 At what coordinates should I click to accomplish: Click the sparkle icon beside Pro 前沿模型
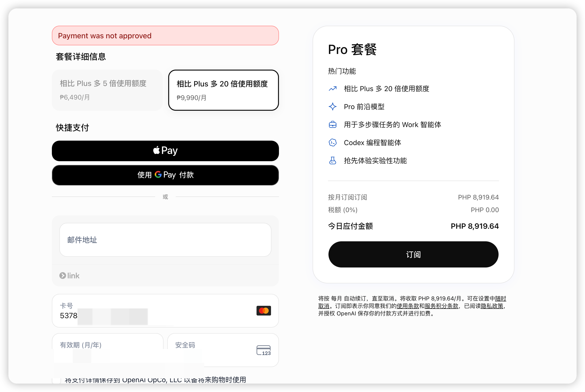coord(332,107)
